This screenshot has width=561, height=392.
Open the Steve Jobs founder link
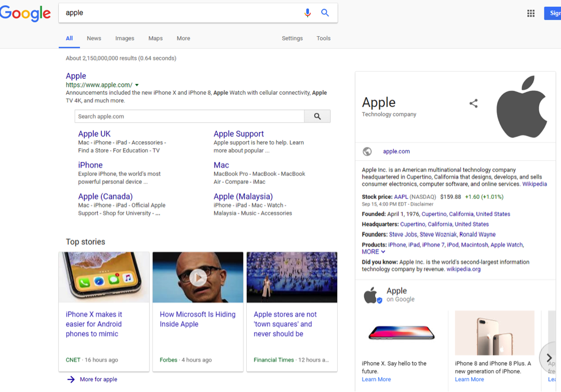point(403,235)
